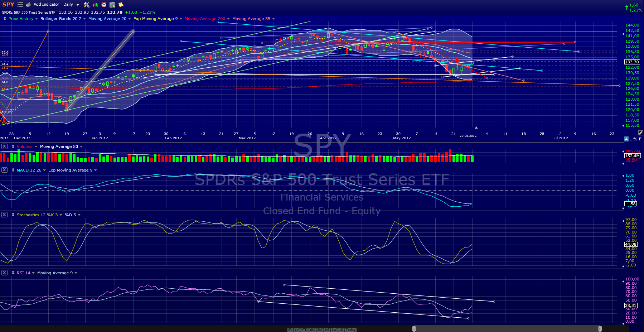Grab the right handle of the time range slider
The width and height of the screenshot is (644, 332).
[600, 329]
